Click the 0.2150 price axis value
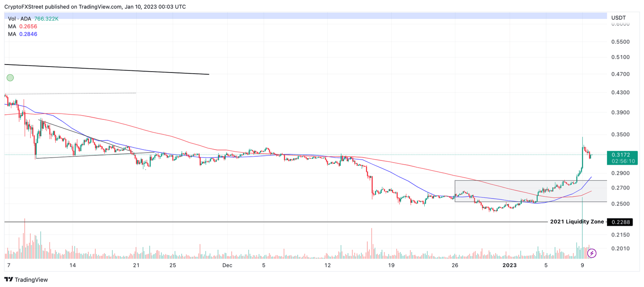This screenshot has height=287, width=644. click(x=621, y=235)
